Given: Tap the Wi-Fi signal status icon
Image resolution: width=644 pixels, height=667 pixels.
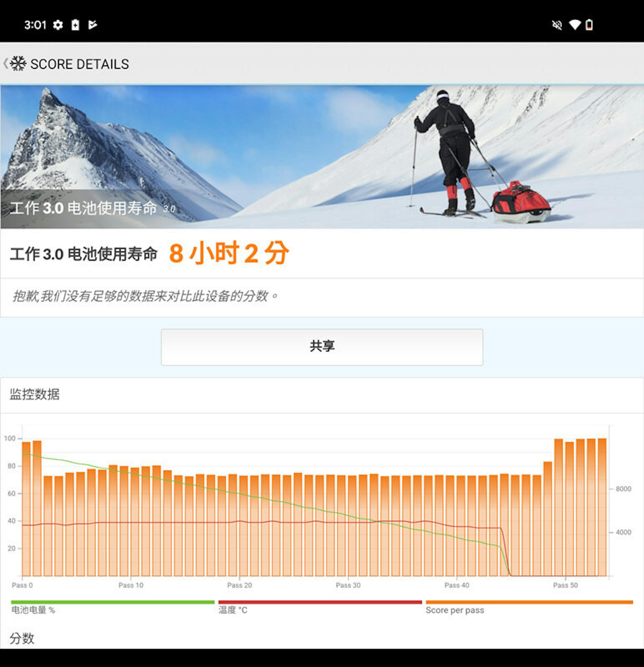Looking at the screenshot, I should [575, 25].
